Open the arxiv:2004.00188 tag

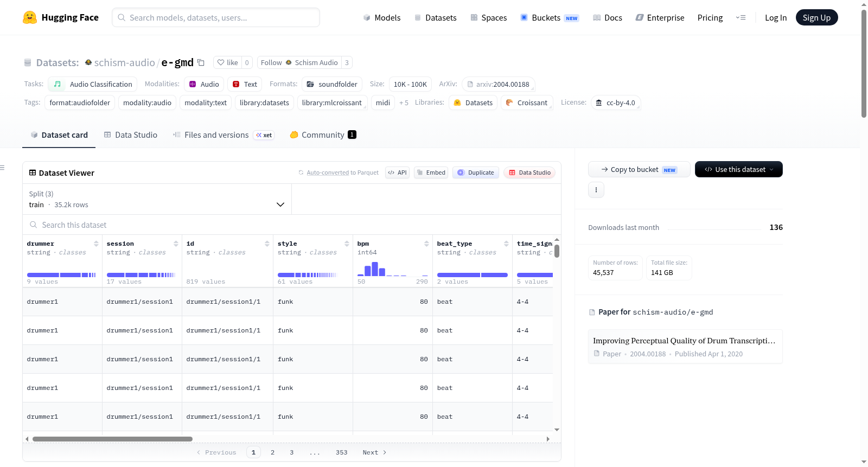[499, 84]
